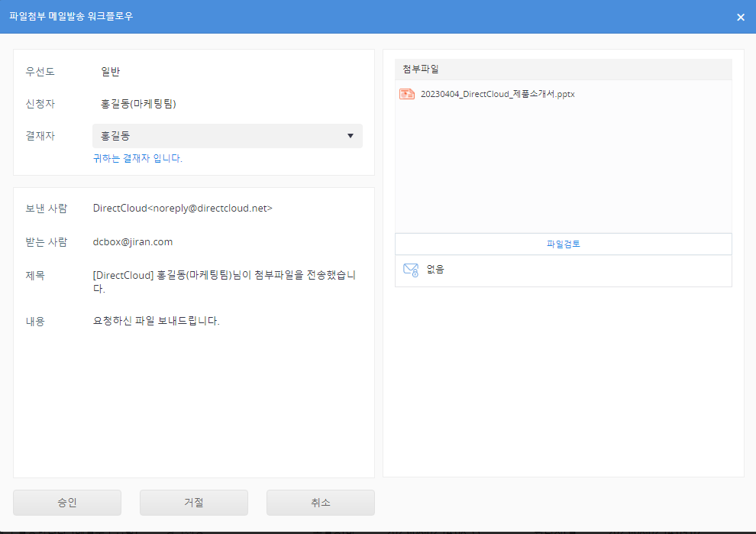Click the mail lock icon beside 없음
Image resolution: width=756 pixels, height=534 pixels.
tap(411, 270)
